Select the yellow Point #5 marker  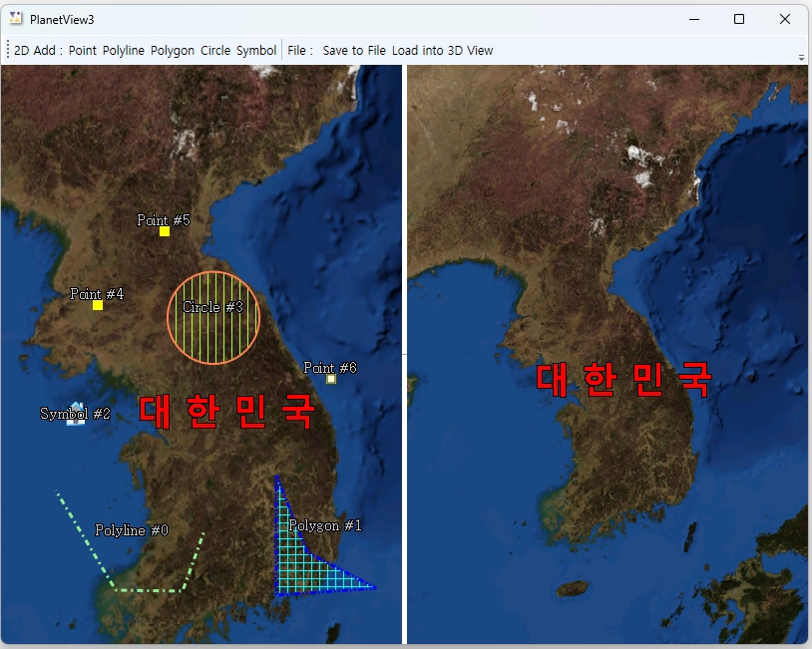point(165,231)
